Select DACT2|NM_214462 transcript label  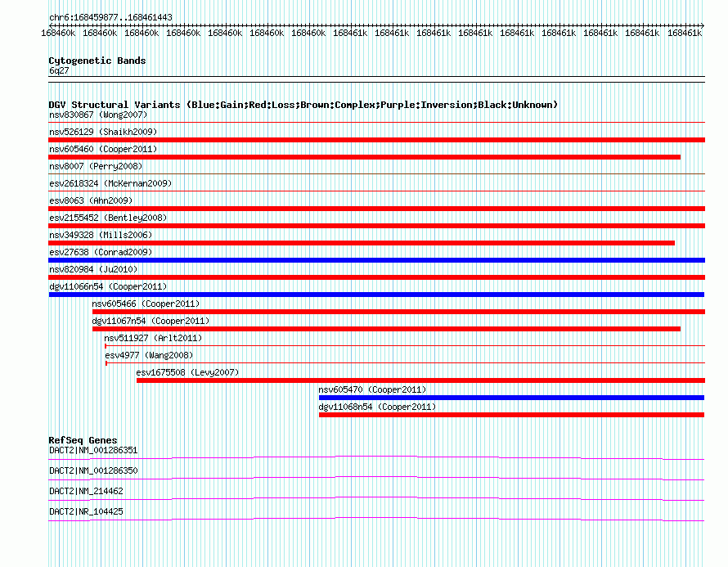click(x=86, y=491)
